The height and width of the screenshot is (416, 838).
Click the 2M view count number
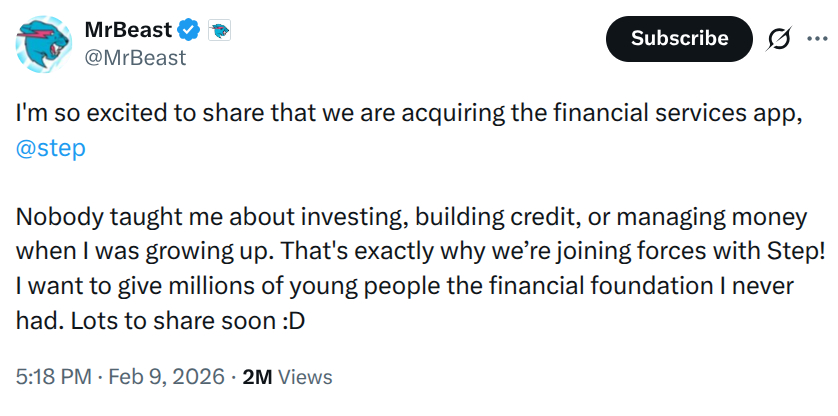(258, 377)
